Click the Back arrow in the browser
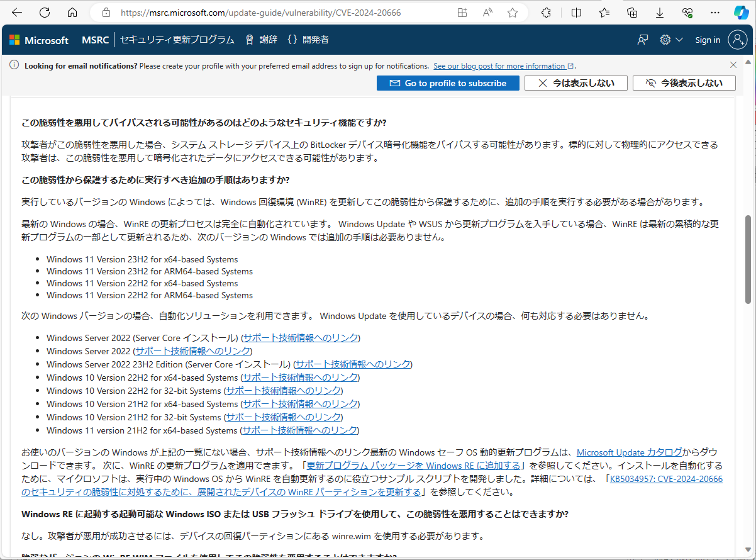 [16, 12]
